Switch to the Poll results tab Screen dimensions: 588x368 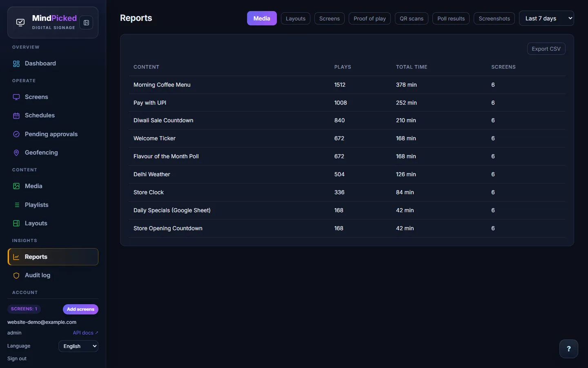pyautogui.click(x=451, y=18)
